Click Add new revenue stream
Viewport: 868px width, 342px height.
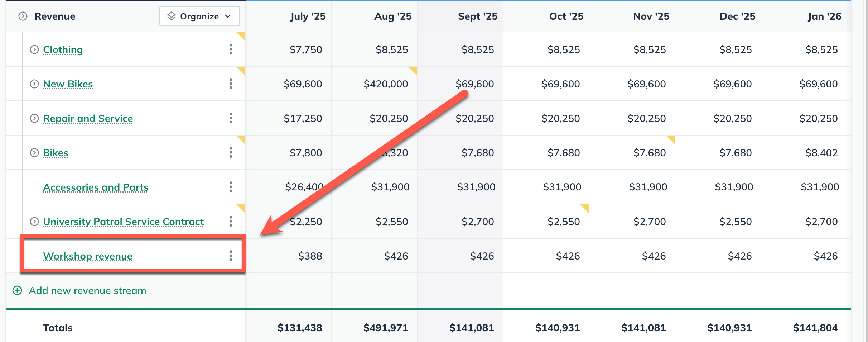[x=87, y=290]
